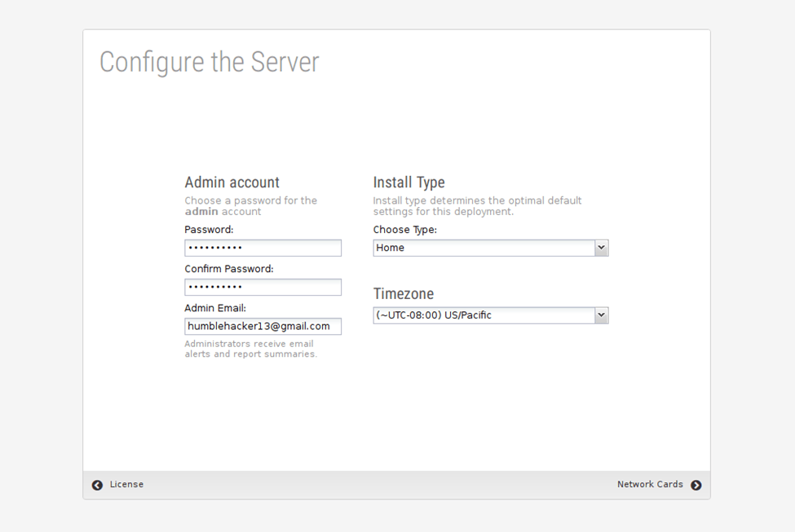Expand the Install Type dropdown arrow
The height and width of the screenshot is (532, 795).
(601, 248)
